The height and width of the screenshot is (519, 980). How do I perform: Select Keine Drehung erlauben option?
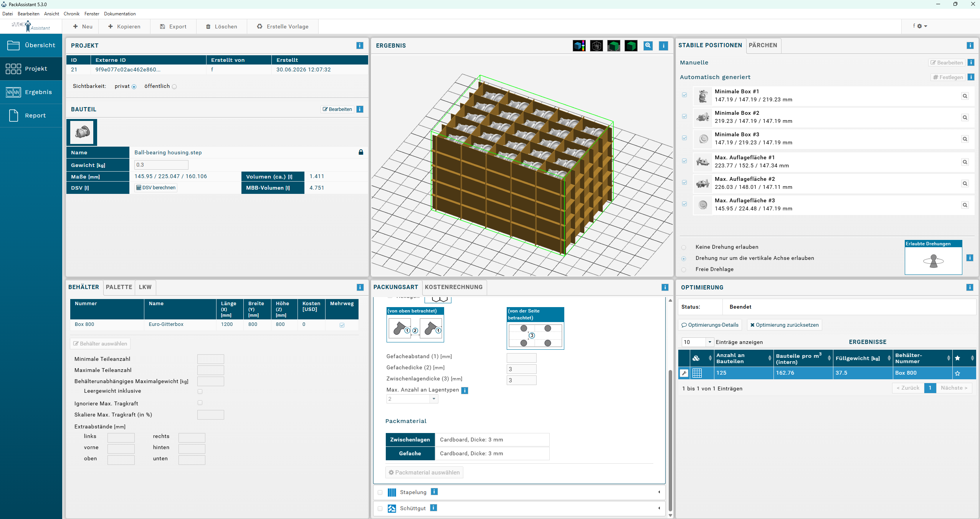pyautogui.click(x=684, y=248)
